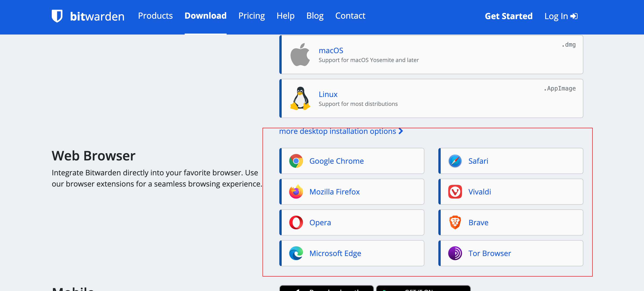Click the Brave lion icon
The image size is (644, 291).
[455, 222]
